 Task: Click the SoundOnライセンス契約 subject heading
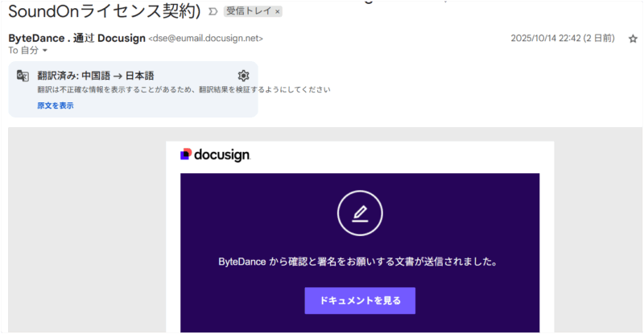pos(101,13)
